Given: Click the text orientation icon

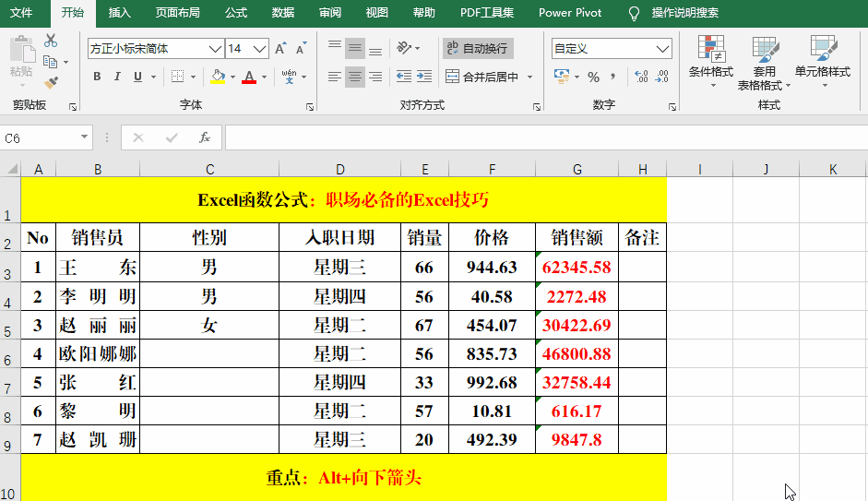Looking at the screenshot, I should (x=404, y=48).
